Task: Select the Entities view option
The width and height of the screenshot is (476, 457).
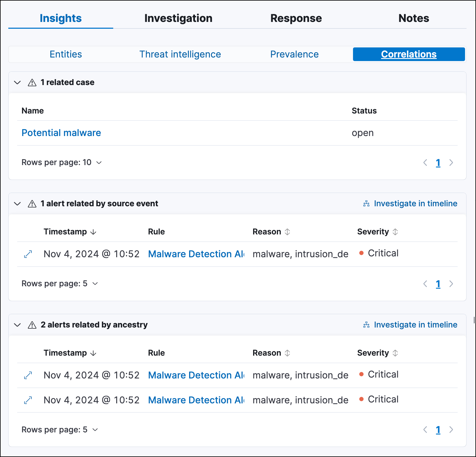Action: [x=66, y=54]
